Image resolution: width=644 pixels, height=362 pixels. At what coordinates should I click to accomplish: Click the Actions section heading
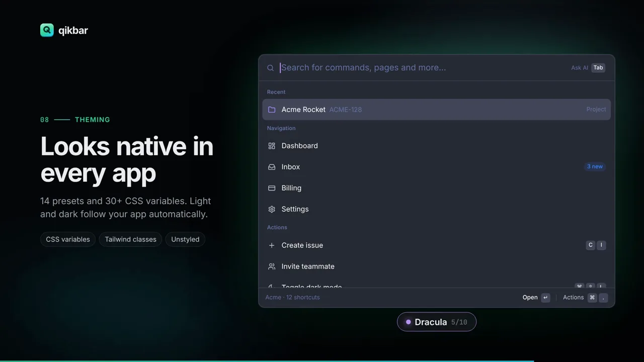tap(277, 227)
